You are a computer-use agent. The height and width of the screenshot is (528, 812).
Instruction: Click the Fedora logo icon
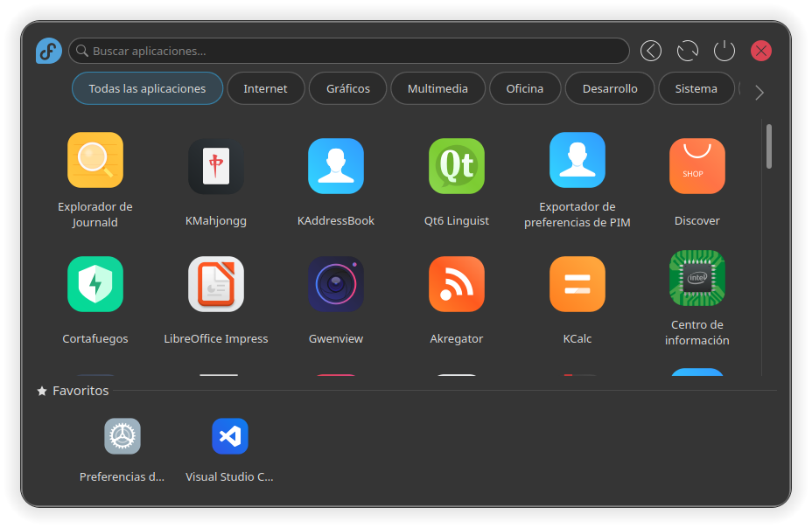(x=49, y=51)
